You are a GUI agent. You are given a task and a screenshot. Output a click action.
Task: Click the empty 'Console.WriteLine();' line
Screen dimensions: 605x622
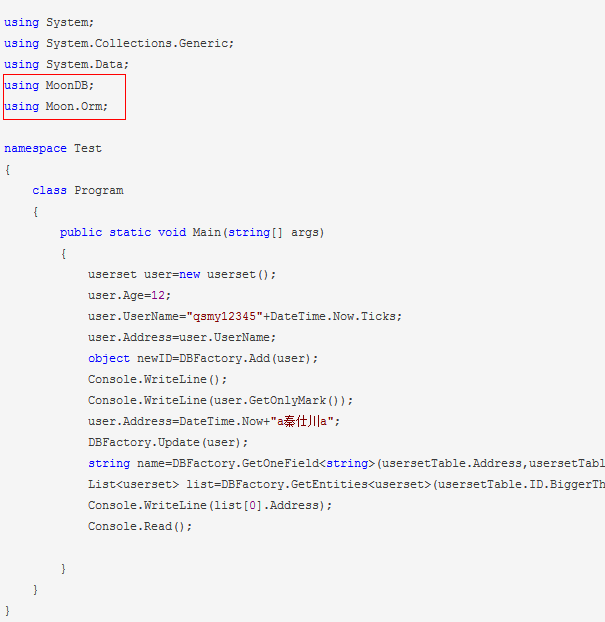pyautogui.click(x=157, y=380)
